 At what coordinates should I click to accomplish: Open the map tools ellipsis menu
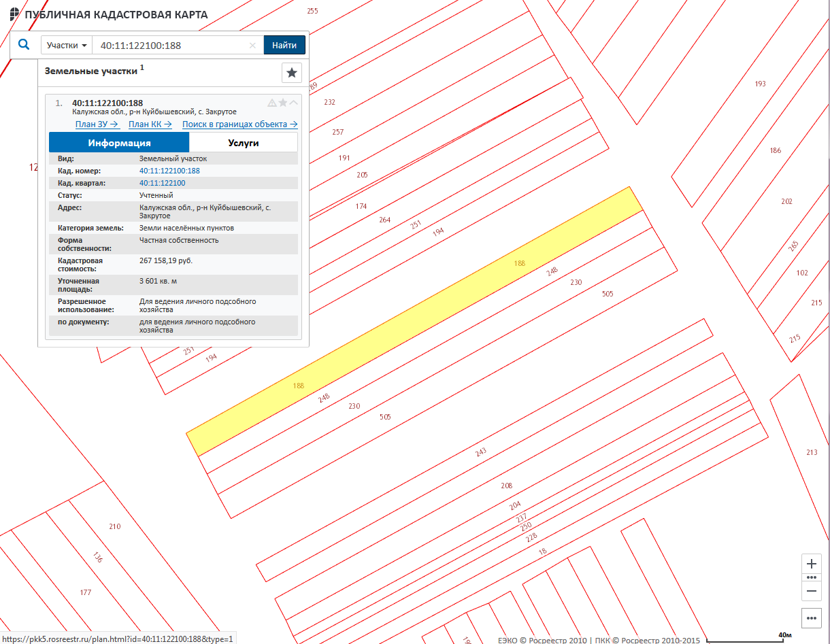811,619
